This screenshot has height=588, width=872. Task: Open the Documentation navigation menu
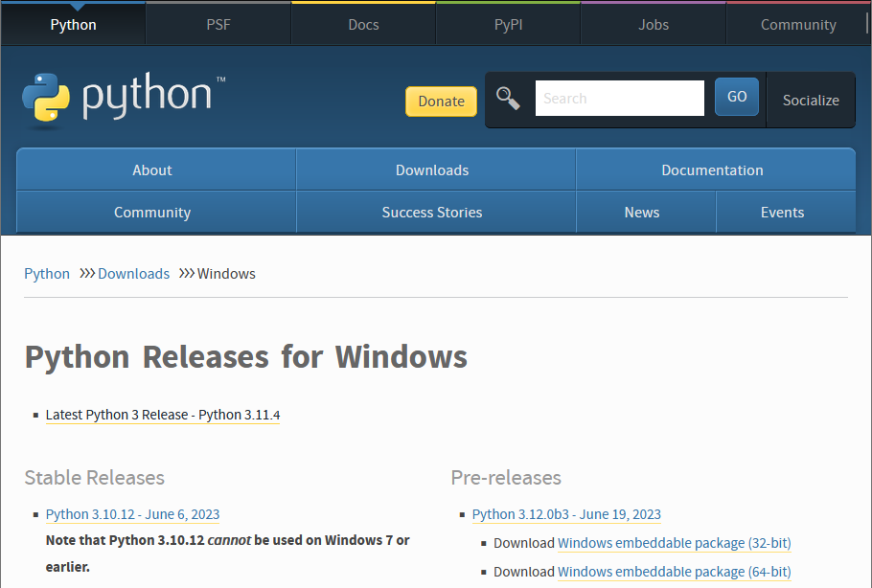click(x=712, y=170)
